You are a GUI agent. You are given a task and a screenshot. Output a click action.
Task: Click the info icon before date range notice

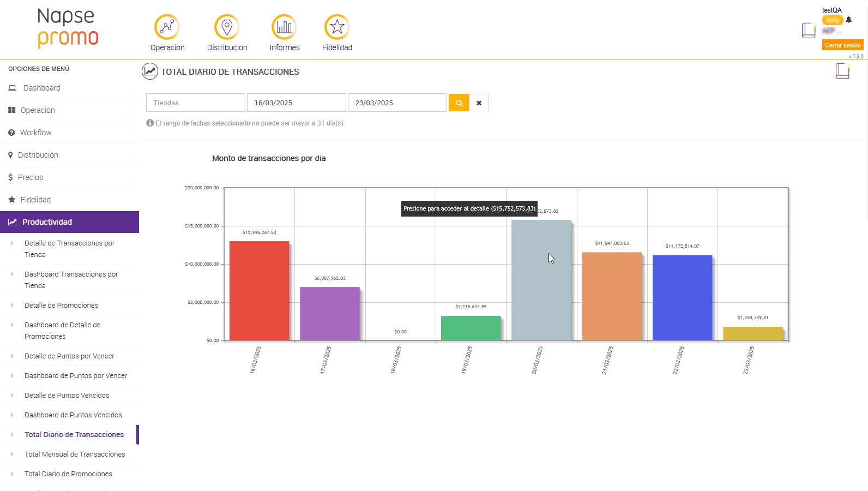(150, 123)
